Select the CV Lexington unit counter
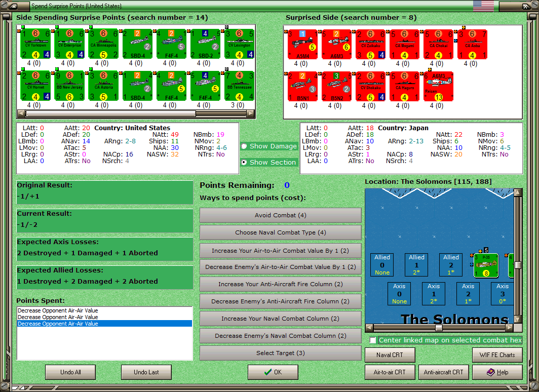539x392 pixels. [240, 44]
